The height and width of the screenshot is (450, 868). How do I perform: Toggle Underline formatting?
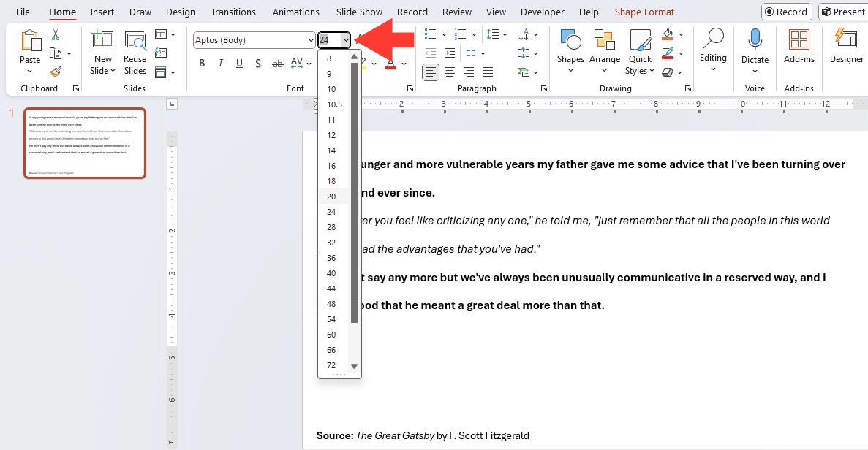coord(239,64)
